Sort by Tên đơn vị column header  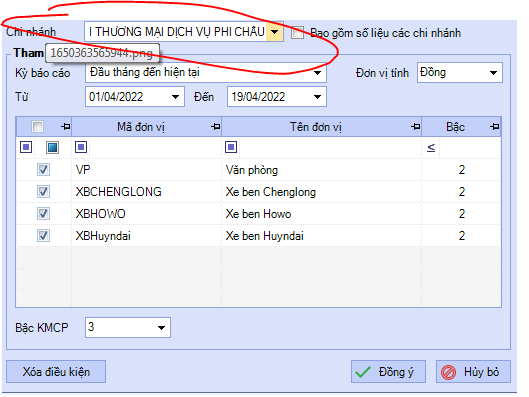pos(316,127)
